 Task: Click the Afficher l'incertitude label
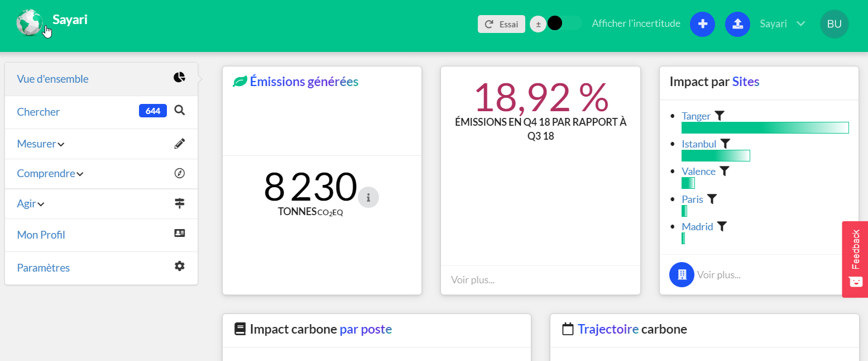636,23
